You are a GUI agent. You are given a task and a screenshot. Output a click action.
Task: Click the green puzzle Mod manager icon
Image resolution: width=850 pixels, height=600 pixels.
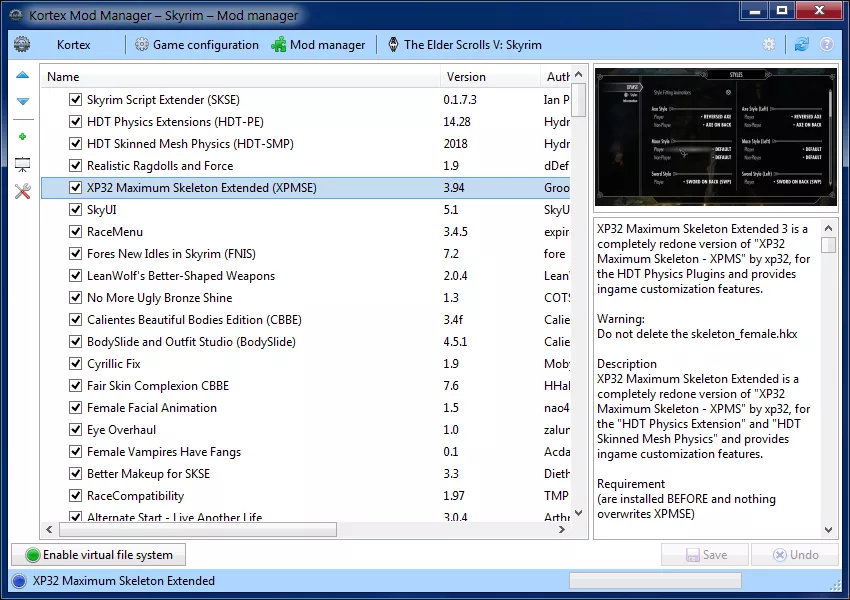(279, 44)
